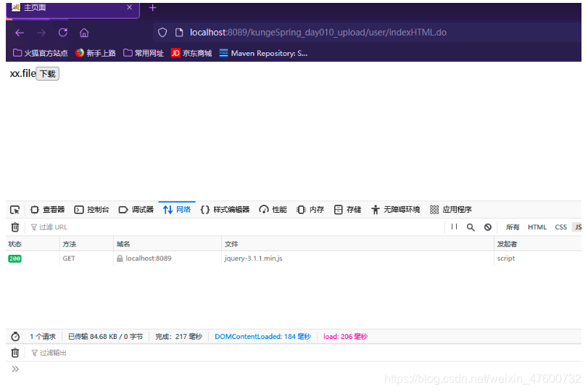Viewport: 588px width, 392px height.
Task: Sort by 域名 column header
Action: click(x=167, y=244)
